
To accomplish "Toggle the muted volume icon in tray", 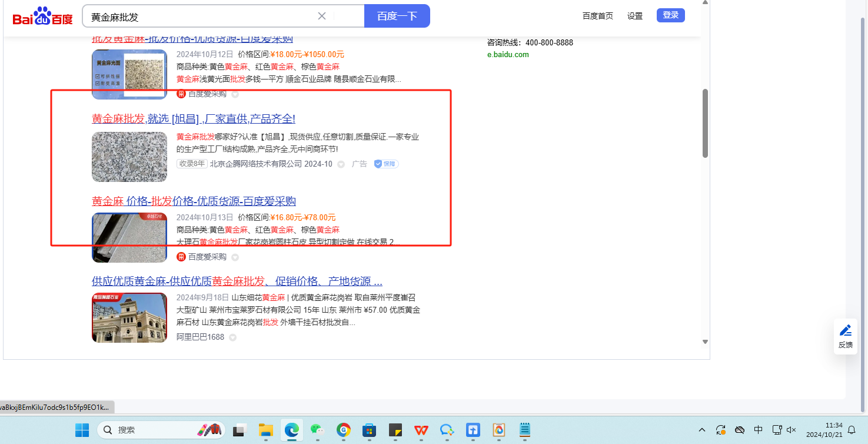I will [791, 430].
